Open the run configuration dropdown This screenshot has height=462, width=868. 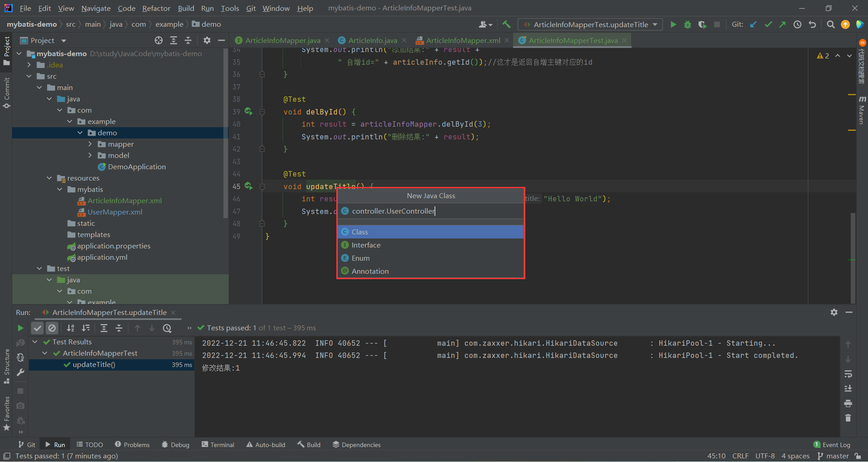click(x=590, y=24)
